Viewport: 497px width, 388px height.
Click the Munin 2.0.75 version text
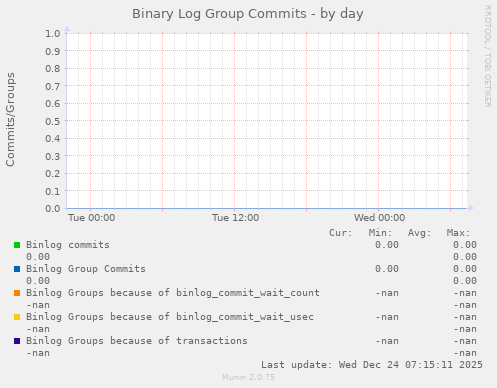[x=249, y=377]
